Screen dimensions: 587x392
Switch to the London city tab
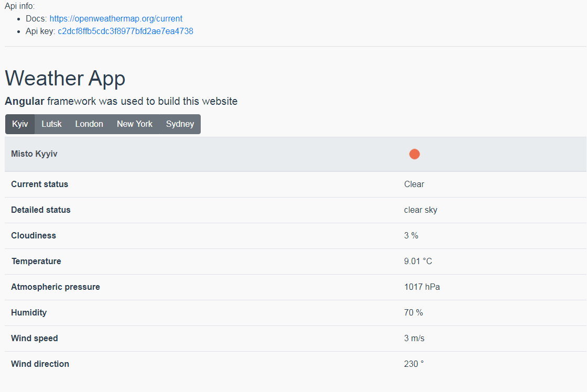pos(89,124)
